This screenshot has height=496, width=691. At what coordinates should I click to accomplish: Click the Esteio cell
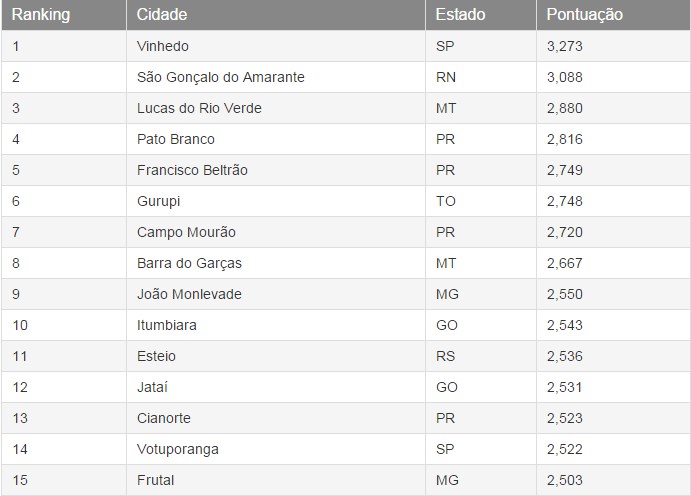point(276,356)
